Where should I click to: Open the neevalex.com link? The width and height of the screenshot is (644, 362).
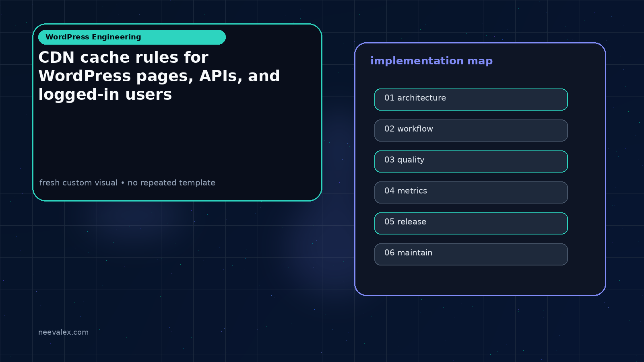pyautogui.click(x=63, y=332)
